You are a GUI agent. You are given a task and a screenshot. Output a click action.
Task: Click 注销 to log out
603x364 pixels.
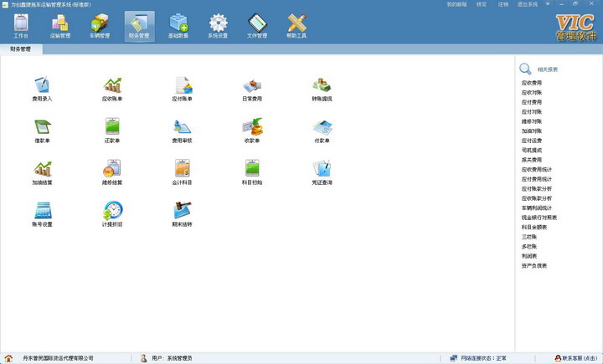pos(503,4)
